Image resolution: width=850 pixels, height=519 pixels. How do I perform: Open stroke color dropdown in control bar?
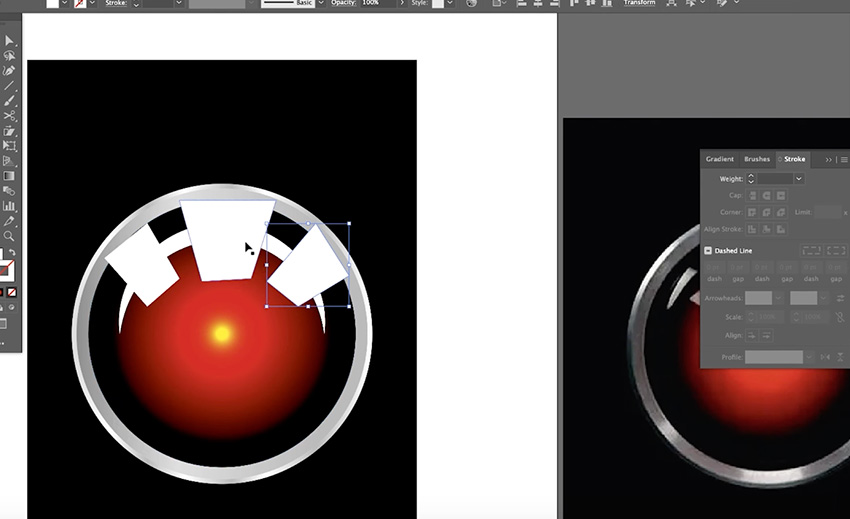[92, 3]
